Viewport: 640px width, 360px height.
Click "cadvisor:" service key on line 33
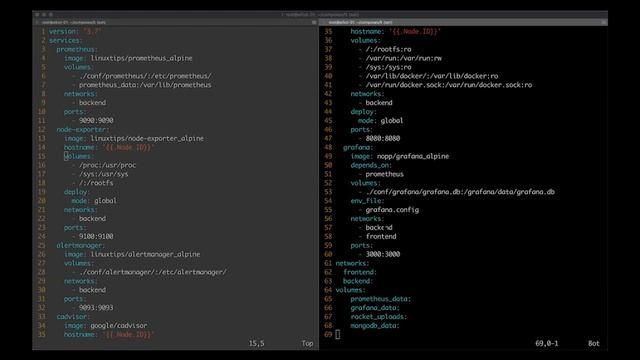[x=73, y=317]
